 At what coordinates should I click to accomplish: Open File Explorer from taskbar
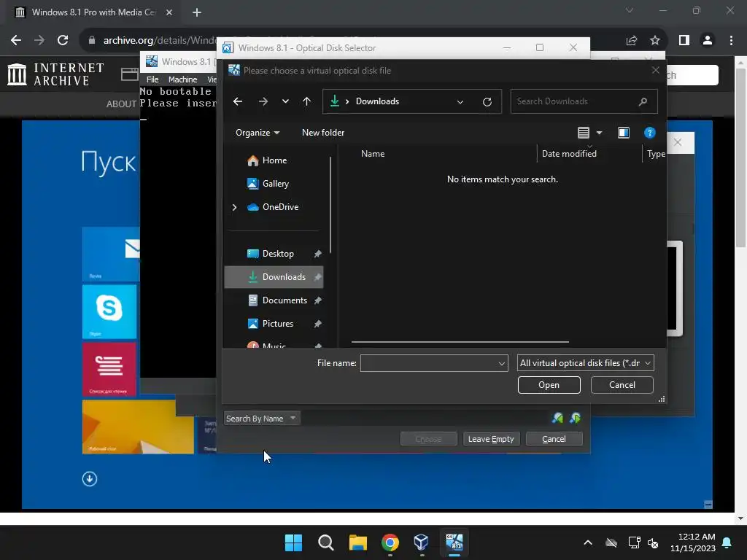[x=357, y=542]
